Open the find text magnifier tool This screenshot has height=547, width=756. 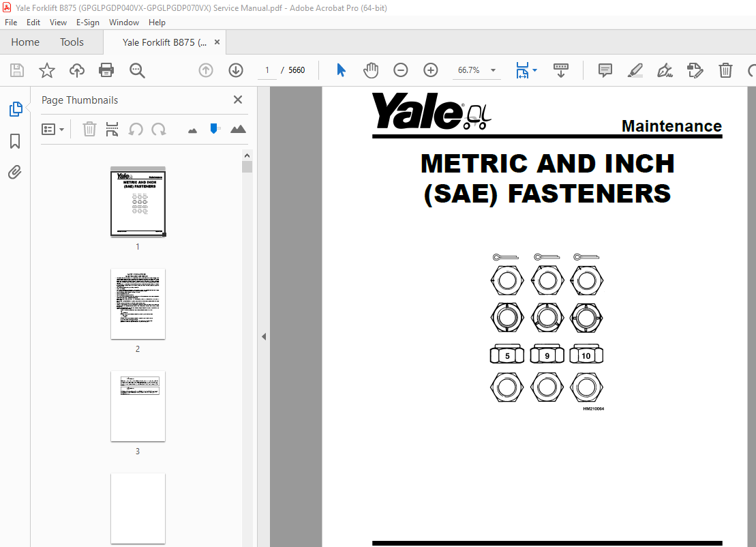[137, 70]
